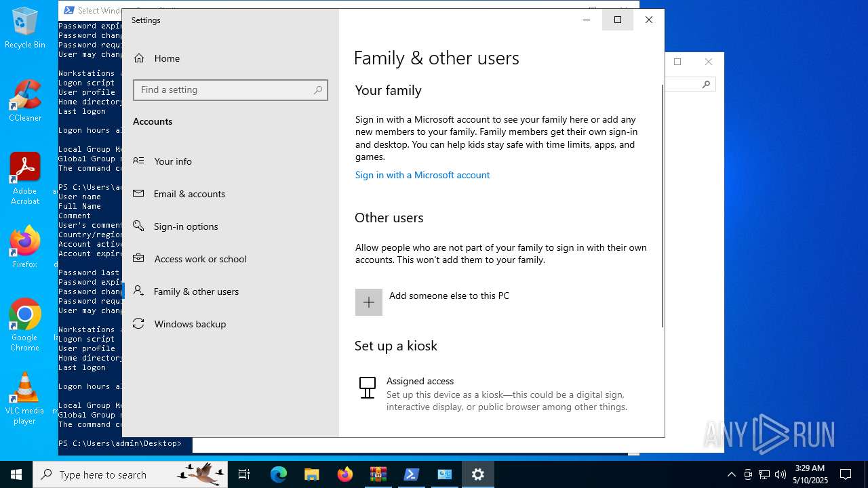Screen dimensions: 868x488
Task: Close the Settings window
Action: point(649,20)
